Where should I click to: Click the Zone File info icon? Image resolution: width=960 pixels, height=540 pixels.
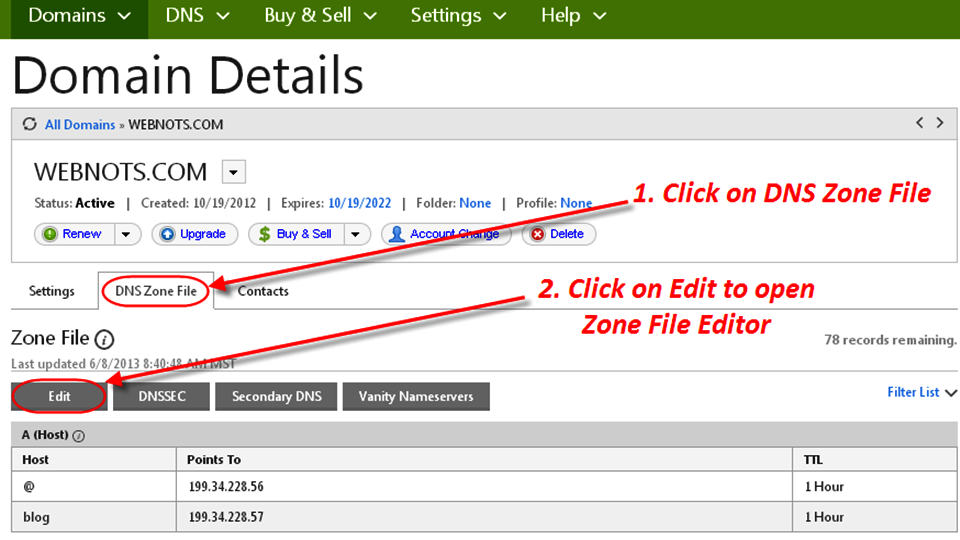pyautogui.click(x=105, y=339)
